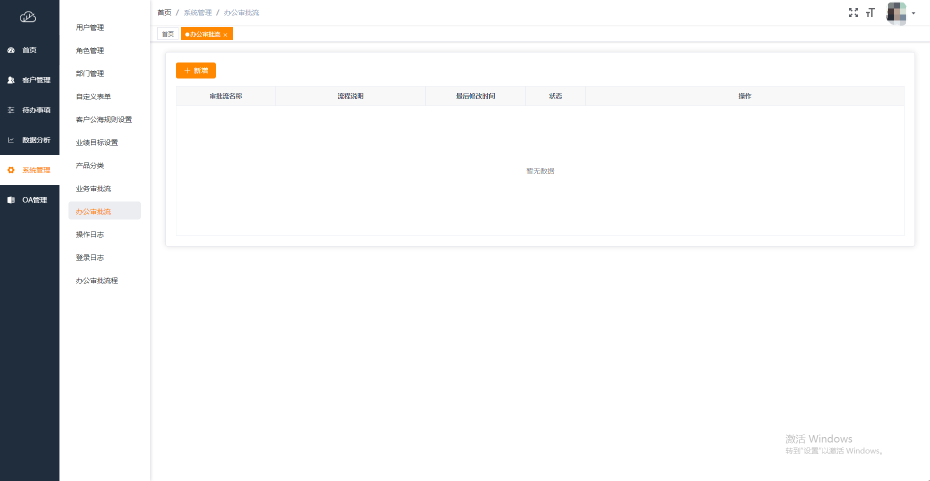Click the 审批流名称 column header
930x481 pixels.
point(226,96)
